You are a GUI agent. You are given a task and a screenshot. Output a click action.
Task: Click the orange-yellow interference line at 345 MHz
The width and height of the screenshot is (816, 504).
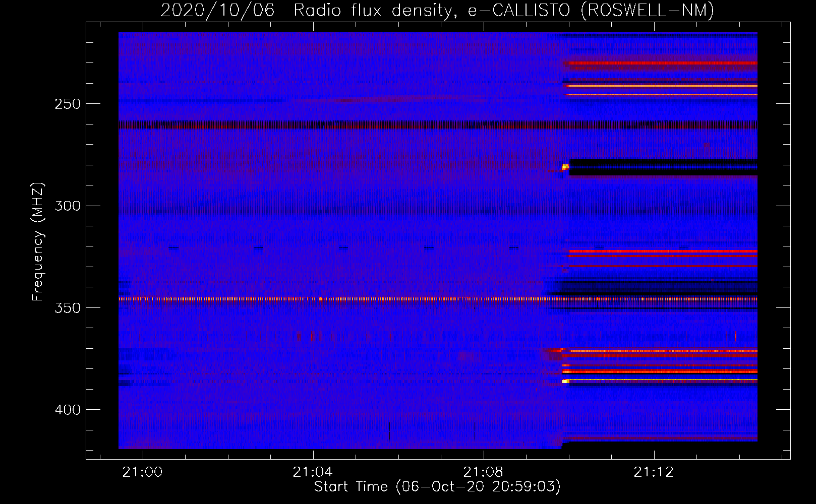click(438, 299)
